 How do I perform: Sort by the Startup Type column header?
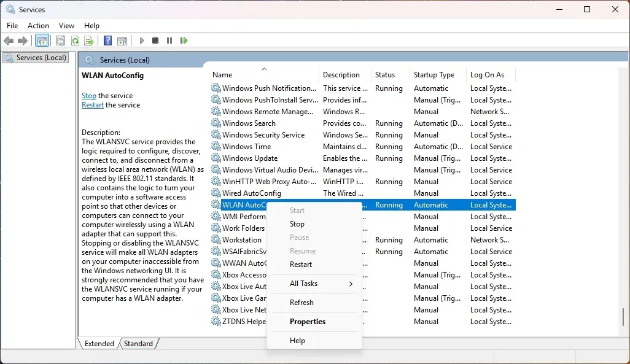click(438, 75)
